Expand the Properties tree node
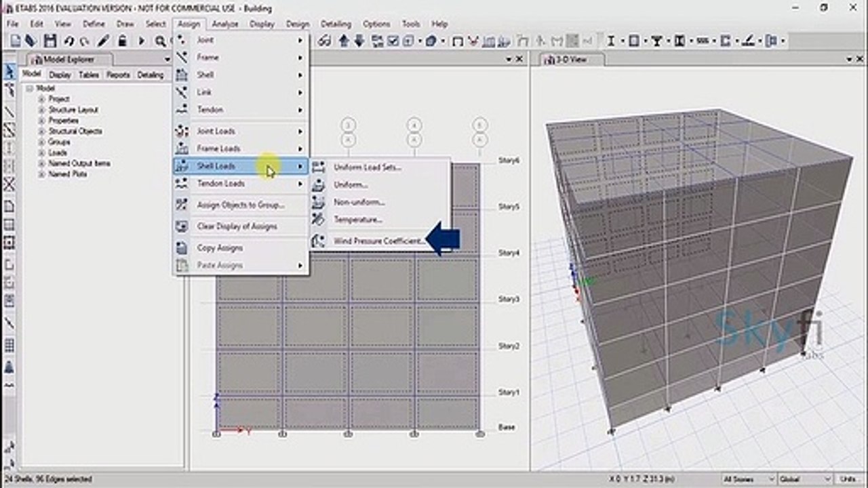Viewport: 868px width, 488px height. [41, 121]
